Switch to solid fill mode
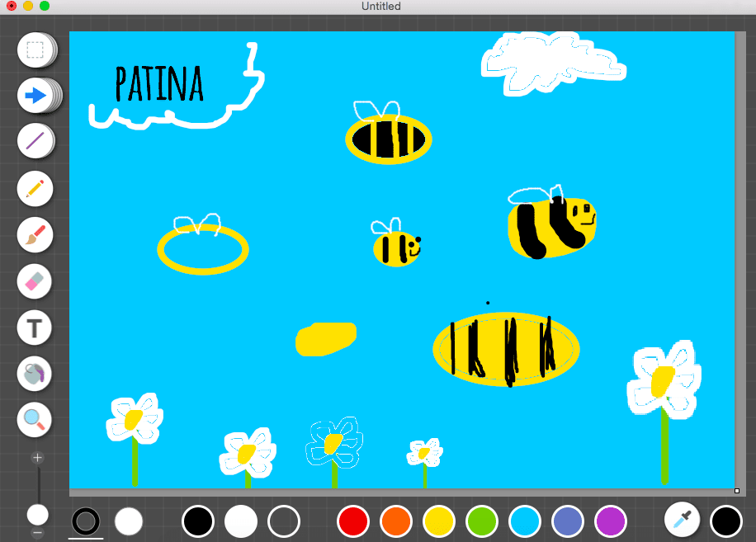Viewport: 756px width, 542px height. pos(129,521)
